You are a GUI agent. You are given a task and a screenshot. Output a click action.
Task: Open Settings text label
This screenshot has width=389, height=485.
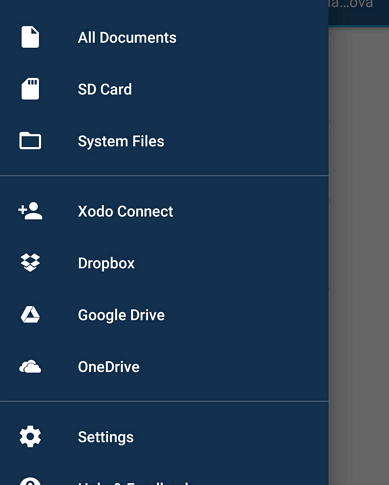tap(106, 437)
